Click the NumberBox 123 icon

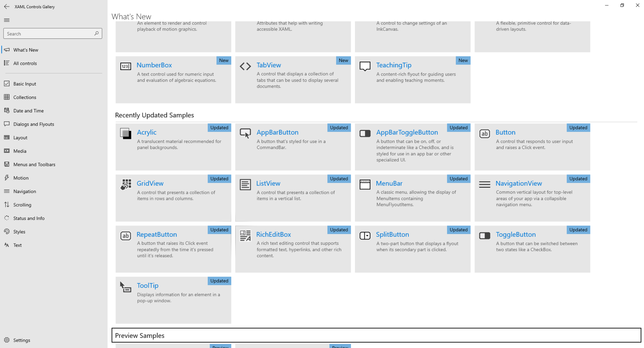point(126,66)
